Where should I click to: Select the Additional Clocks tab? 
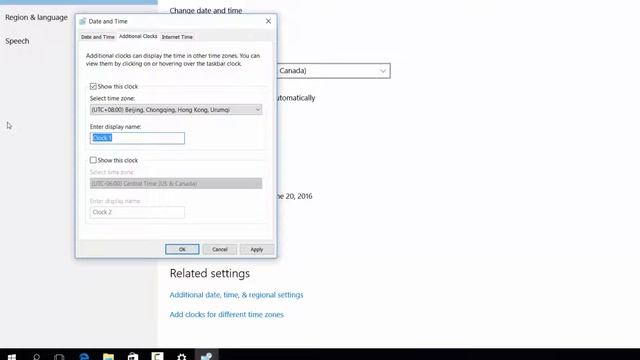138,36
